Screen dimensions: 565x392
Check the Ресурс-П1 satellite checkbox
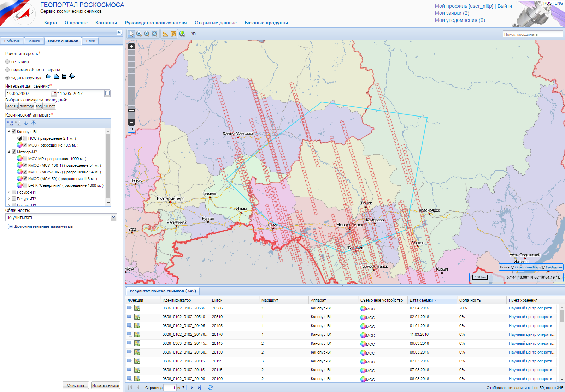click(14, 192)
